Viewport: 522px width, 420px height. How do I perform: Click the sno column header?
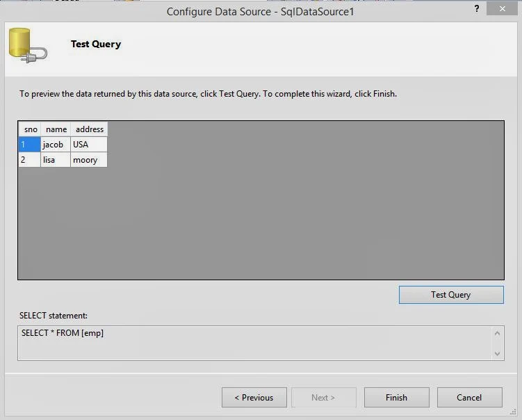(x=30, y=129)
